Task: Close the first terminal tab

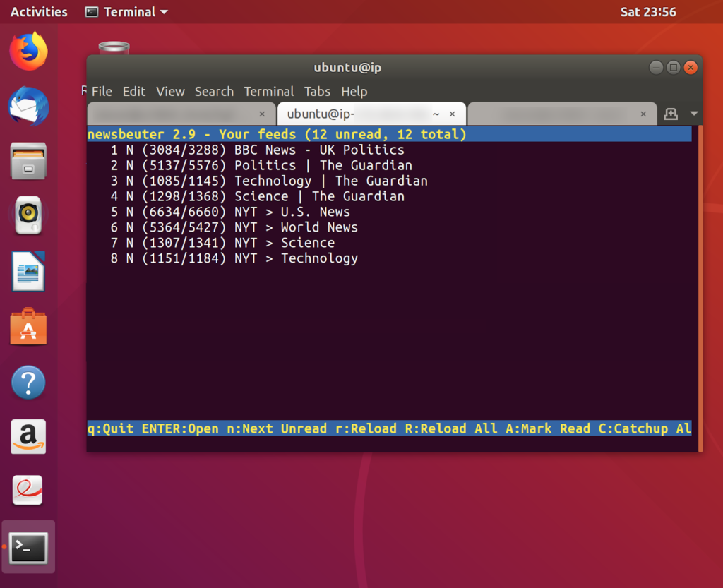Action: [262, 114]
